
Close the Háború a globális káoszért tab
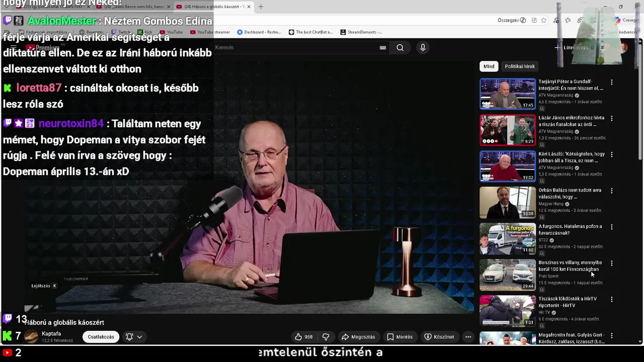tap(249, 7)
